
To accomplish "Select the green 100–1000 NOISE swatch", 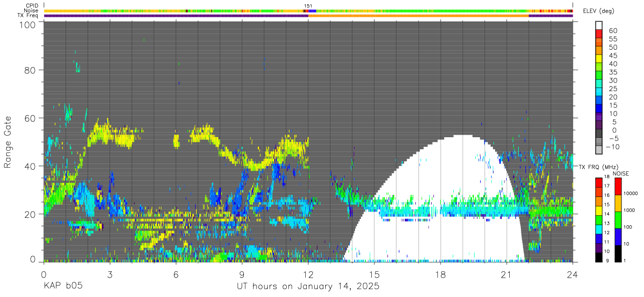I will click(618, 220).
